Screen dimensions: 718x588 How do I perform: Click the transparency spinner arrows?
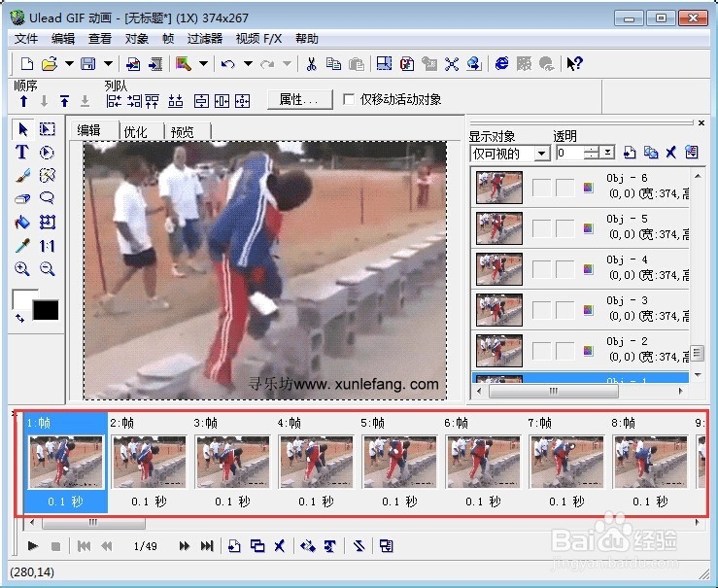click(592, 152)
